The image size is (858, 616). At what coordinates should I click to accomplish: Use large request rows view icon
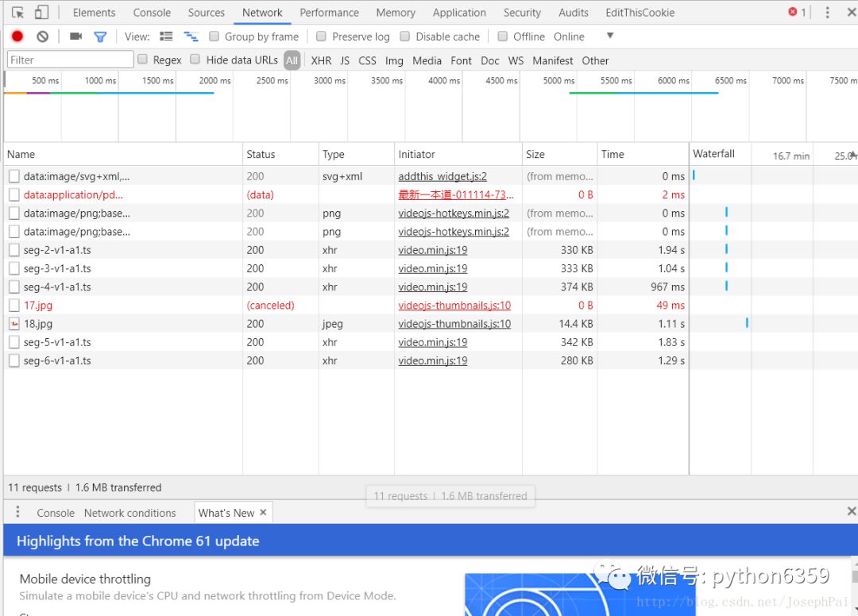point(166,36)
